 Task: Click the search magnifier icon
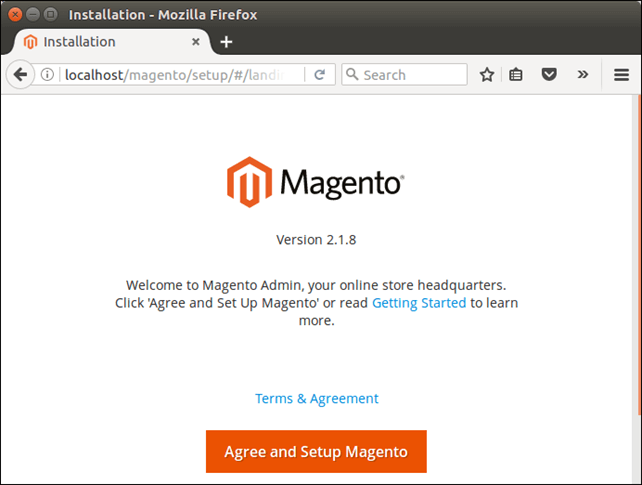(352, 74)
